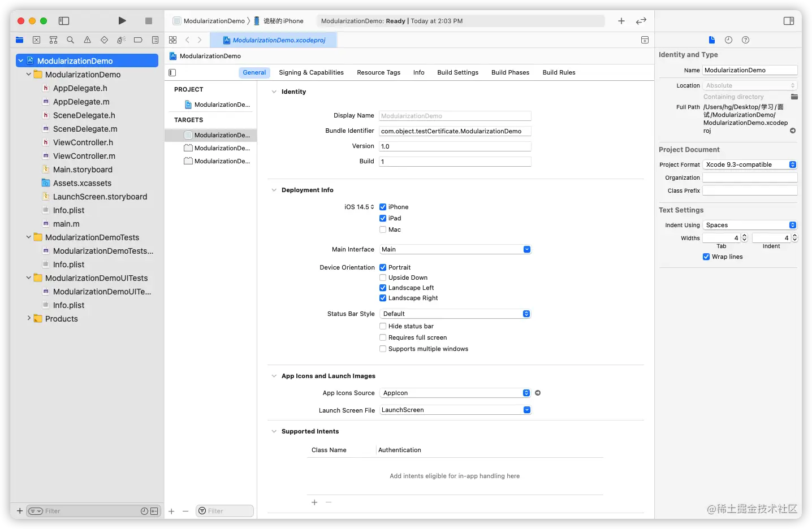Run the project with the play button
Screen dimensions: 812x529
click(x=122, y=21)
